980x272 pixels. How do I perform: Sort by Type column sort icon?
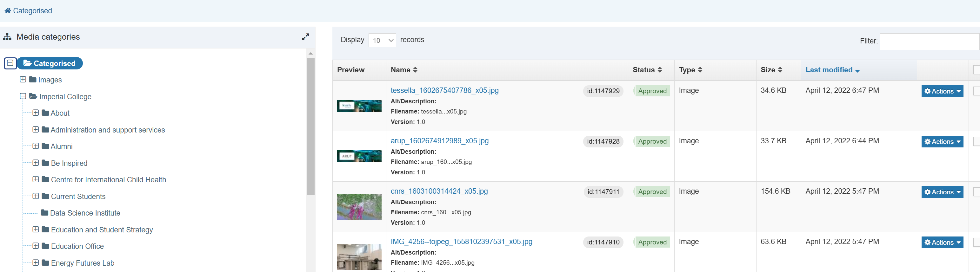tap(700, 70)
